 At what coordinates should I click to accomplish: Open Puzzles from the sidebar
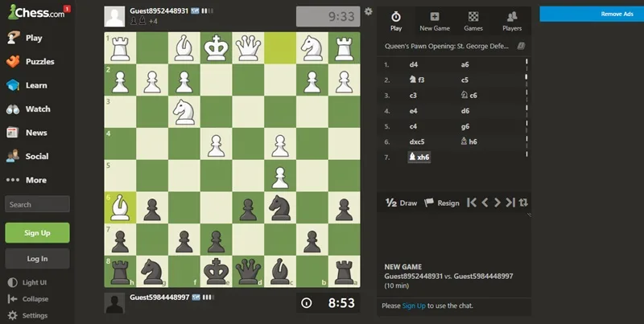[x=30, y=62]
